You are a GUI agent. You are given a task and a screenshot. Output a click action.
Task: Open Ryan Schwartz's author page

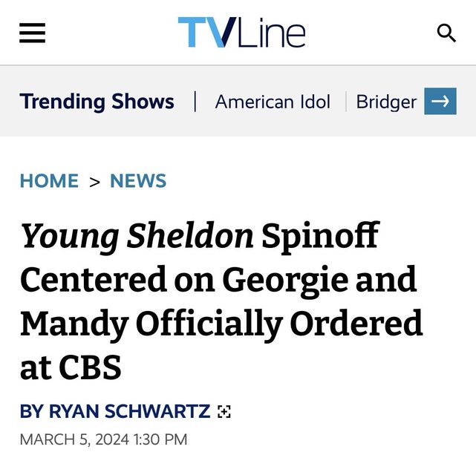coord(128,411)
